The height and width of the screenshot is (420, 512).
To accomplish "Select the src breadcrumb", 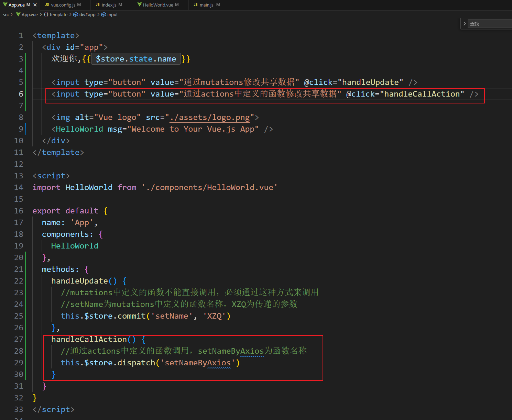I will (6, 14).
